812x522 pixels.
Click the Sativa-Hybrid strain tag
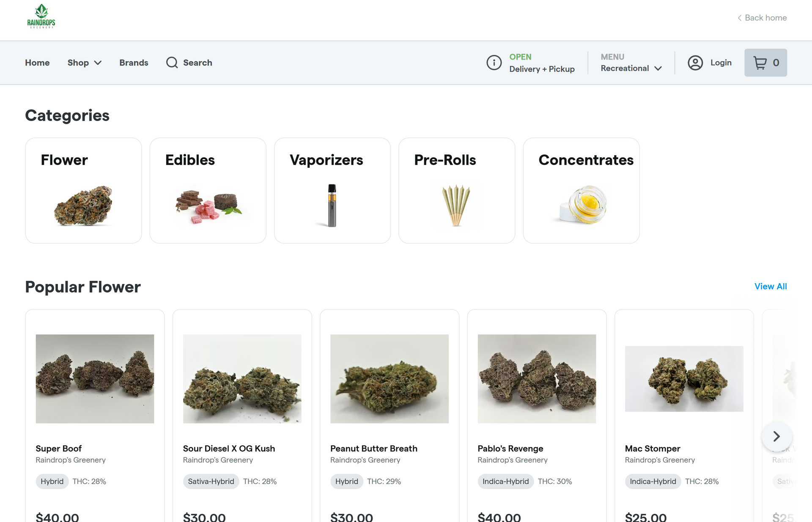[211, 481]
